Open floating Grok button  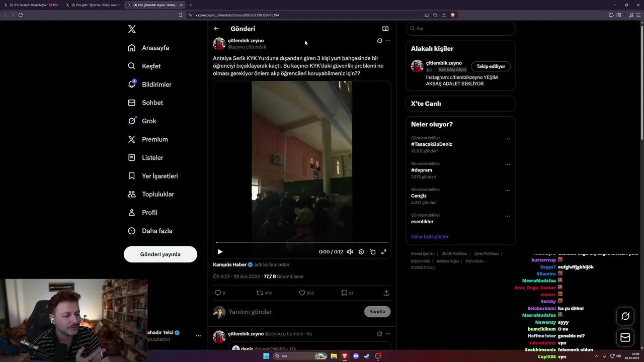tap(625, 316)
